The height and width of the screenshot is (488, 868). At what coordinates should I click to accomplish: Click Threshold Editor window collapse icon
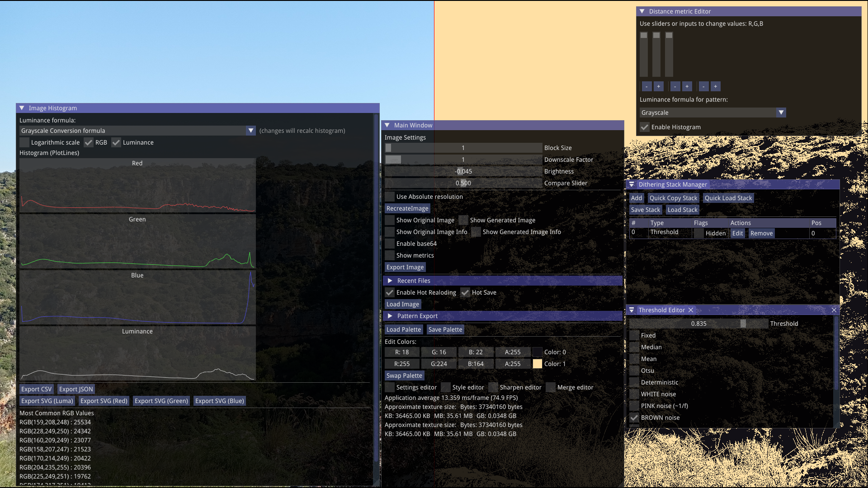click(x=632, y=310)
